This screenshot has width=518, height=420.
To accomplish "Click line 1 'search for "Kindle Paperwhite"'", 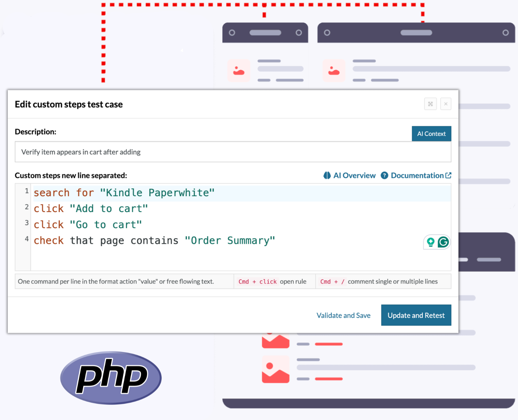I will coord(124,193).
